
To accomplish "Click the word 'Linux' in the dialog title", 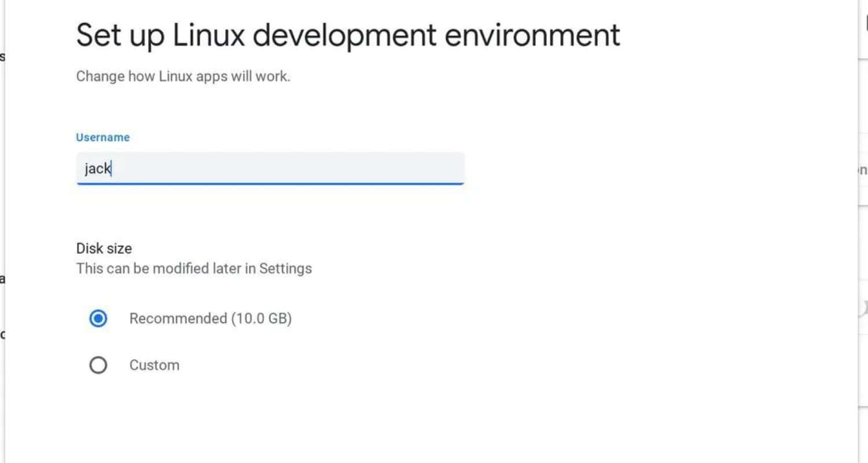I will 209,35.
